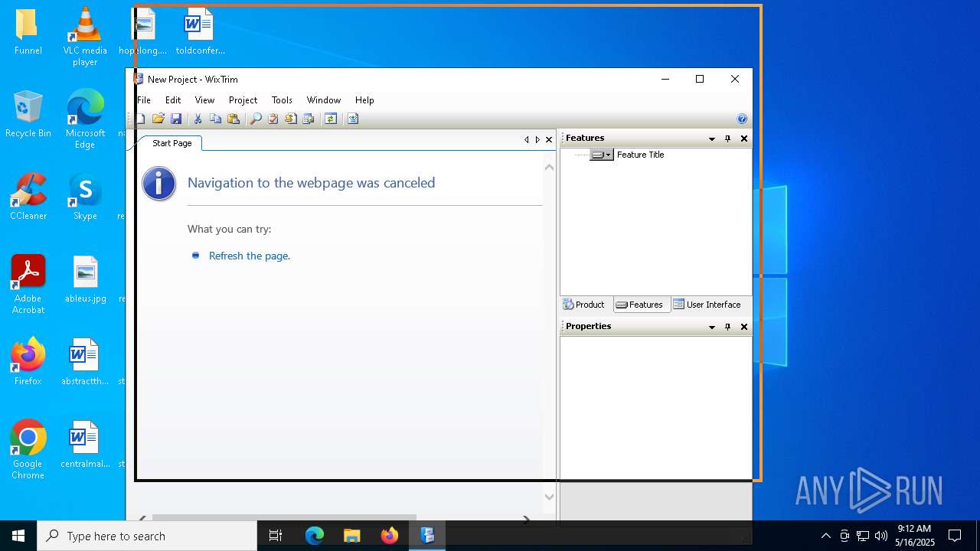Show hidden system tray icons

click(826, 536)
